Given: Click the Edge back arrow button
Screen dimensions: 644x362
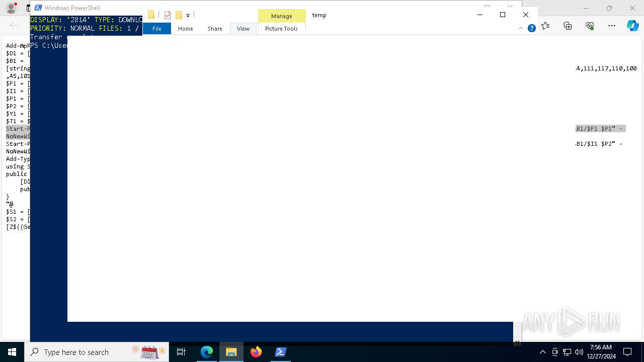Looking at the screenshot, I should pos(14,26).
